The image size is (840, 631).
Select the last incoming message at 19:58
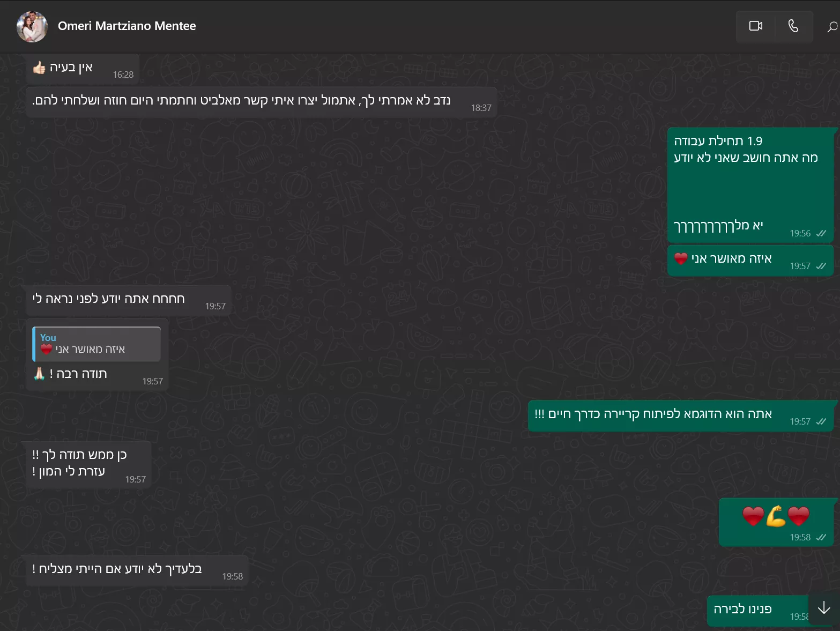coord(137,570)
